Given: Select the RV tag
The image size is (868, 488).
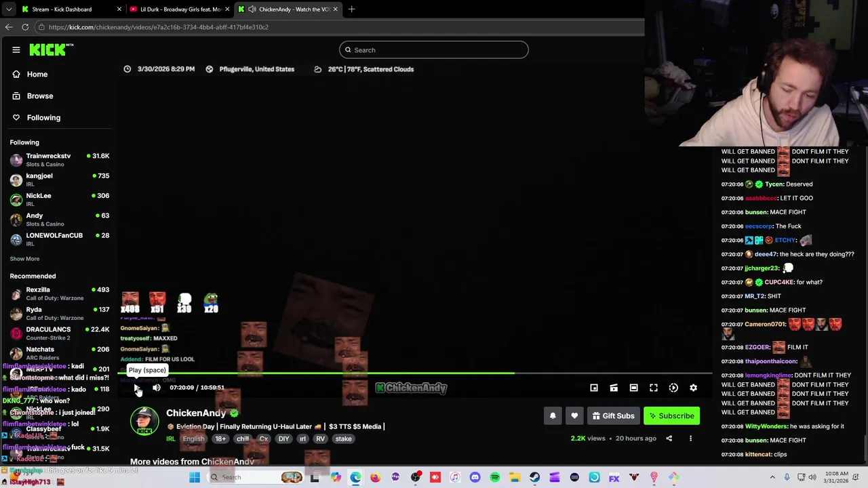Looking at the screenshot, I should click(320, 439).
